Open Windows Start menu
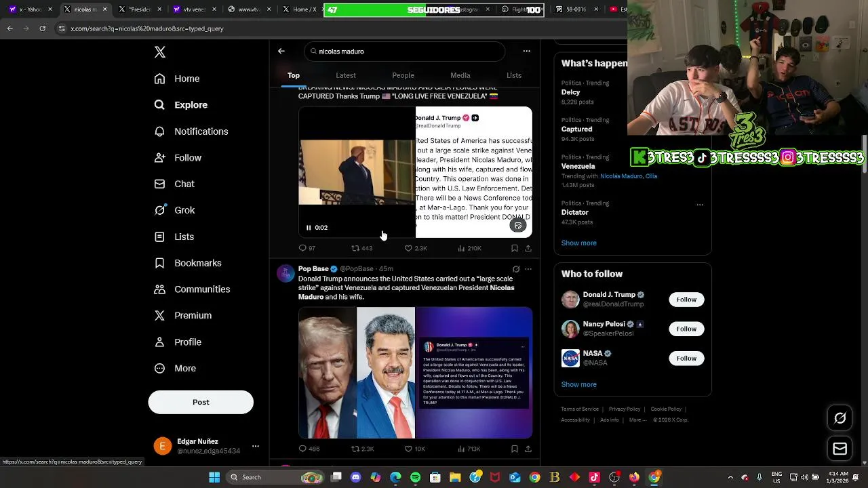Screen dimensions: 868x488 click(x=214, y=477)
